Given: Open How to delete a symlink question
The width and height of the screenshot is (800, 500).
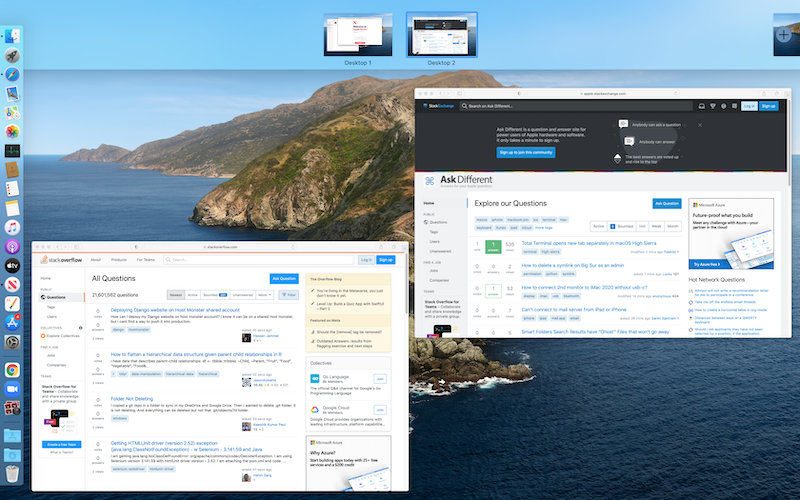Looking at the screenshot, I should 572,265.
